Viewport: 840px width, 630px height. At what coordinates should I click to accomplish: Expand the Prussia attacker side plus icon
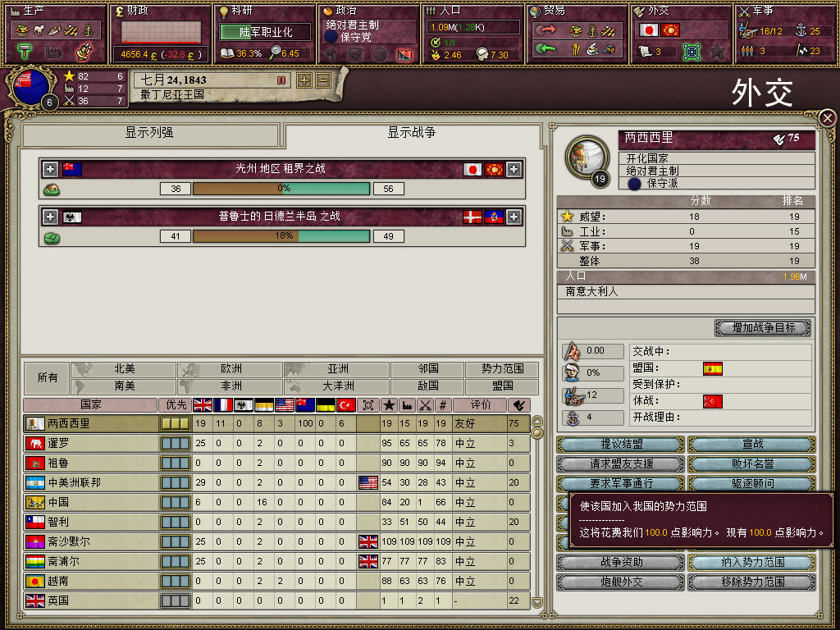click(x=50, y=217)
